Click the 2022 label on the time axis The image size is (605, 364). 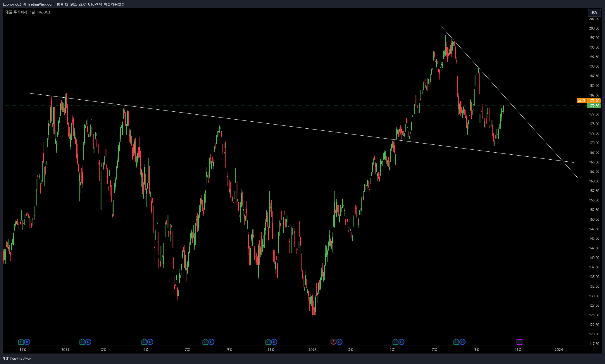pos(66,349)
